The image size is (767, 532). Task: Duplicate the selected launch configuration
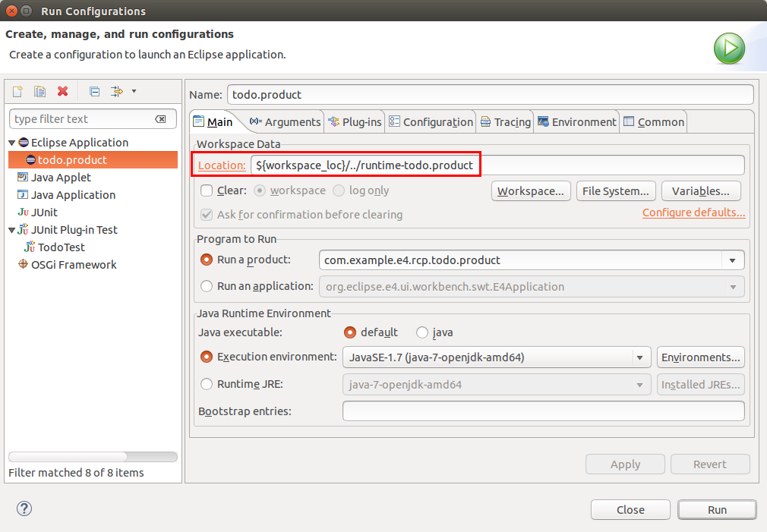coord(39,91)
